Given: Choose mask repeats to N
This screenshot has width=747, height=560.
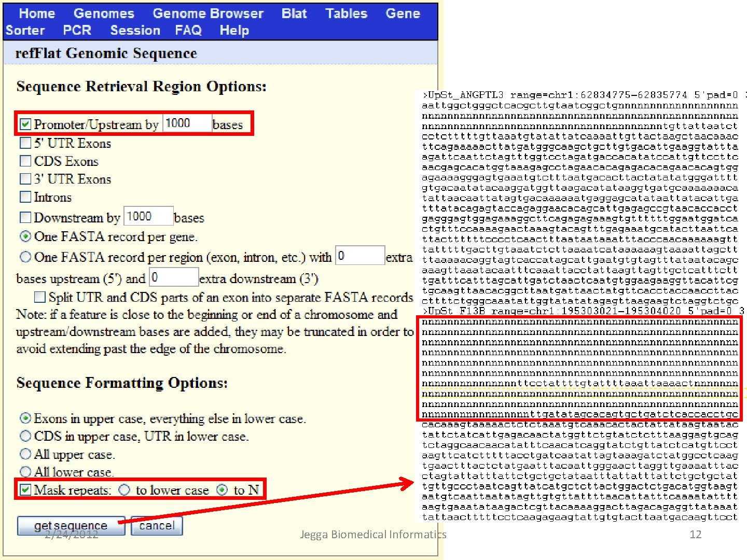Looking at the screenshot, I should (x=222, y=489).
